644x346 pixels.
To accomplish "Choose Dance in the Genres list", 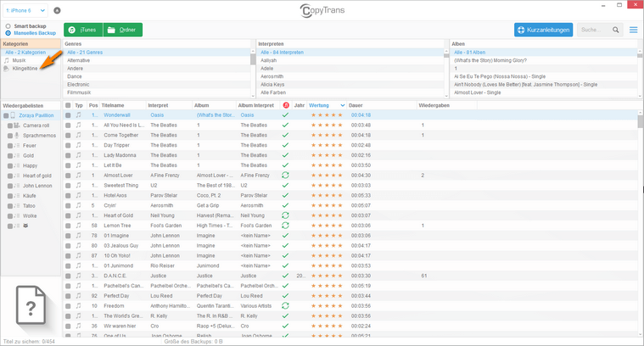I will [75, 76].
